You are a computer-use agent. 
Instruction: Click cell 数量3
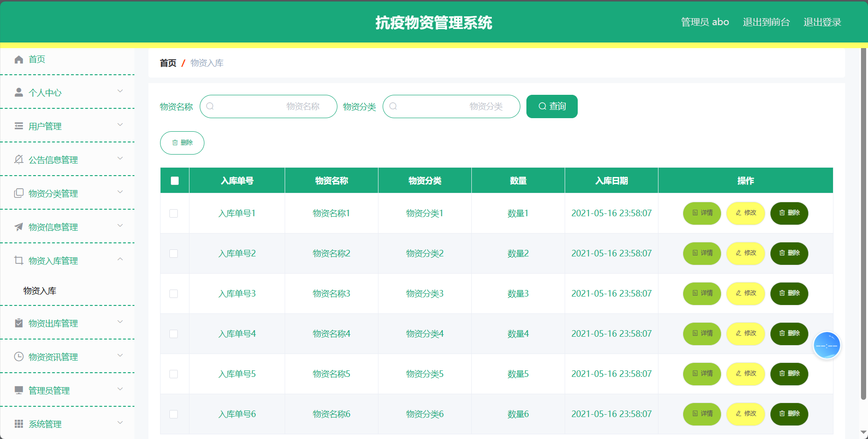pos(518,294)
